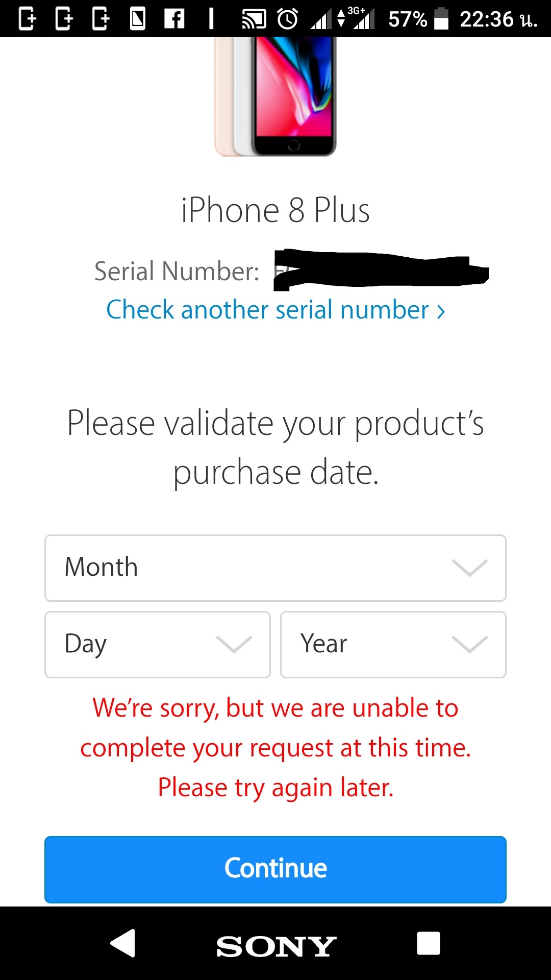Image resolution: width=551 pixels, height=980 pixels.
Task: Tap the Facebook notification icon in status bar
Action: [x=174, y=19]
